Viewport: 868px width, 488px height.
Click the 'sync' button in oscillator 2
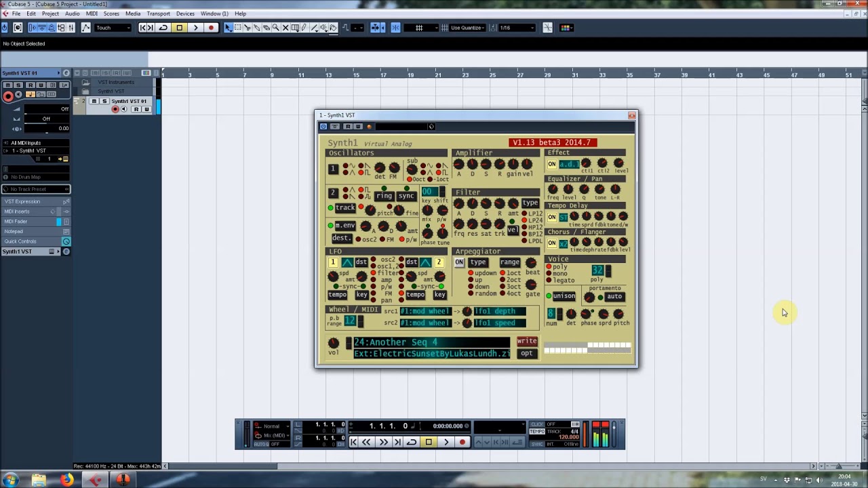click(406, 196)
